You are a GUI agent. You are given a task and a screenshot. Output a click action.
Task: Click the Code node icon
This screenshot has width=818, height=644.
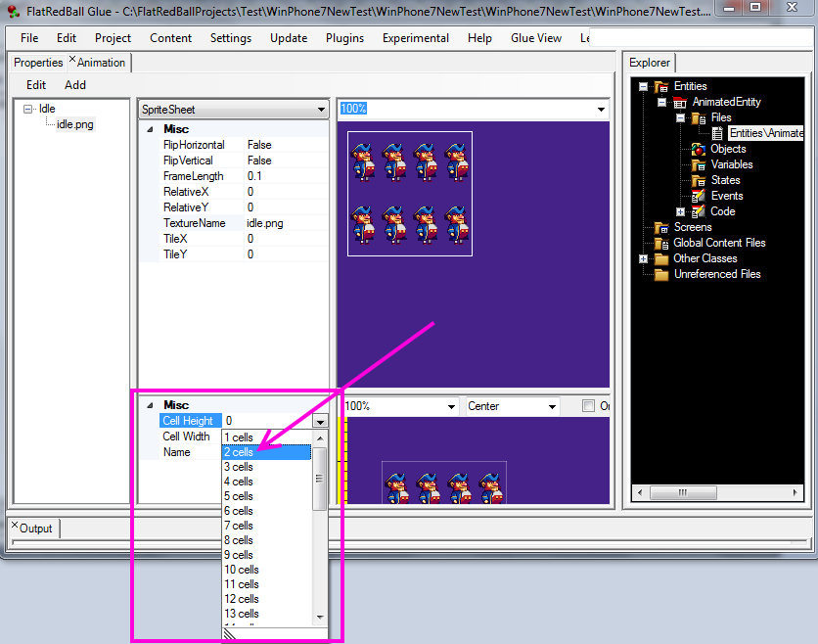pyautogui.click(x=698, y=211)
